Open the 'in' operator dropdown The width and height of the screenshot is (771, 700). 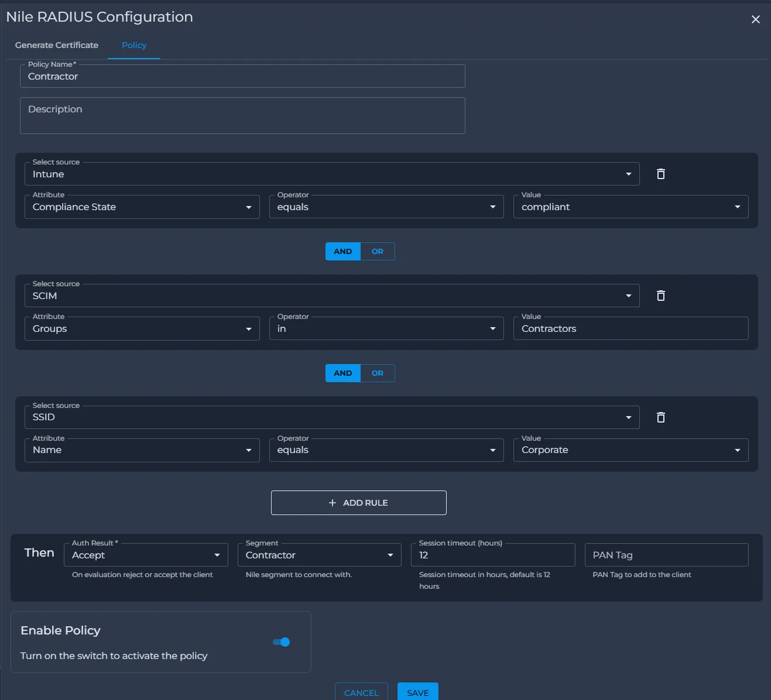(386, 328)
